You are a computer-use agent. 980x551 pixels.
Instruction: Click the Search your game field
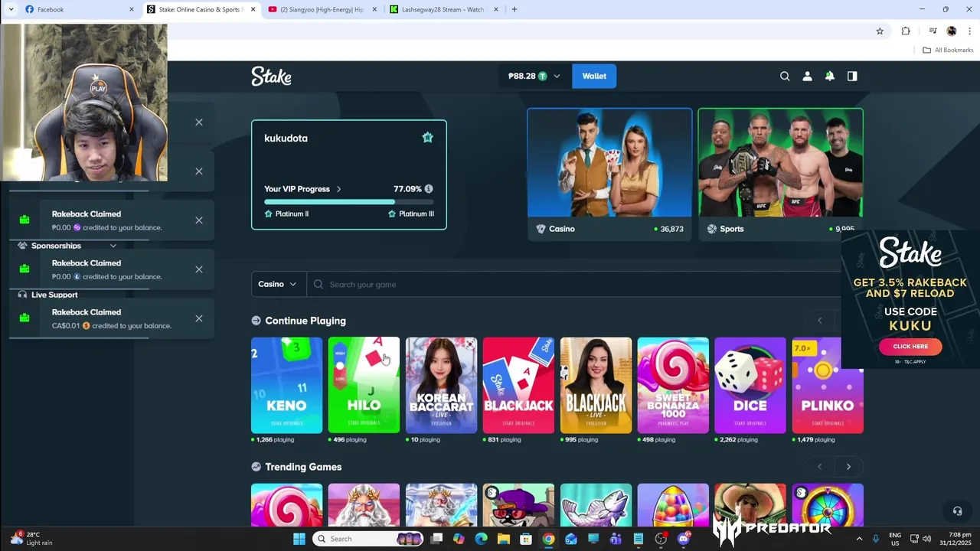point(574,284)
